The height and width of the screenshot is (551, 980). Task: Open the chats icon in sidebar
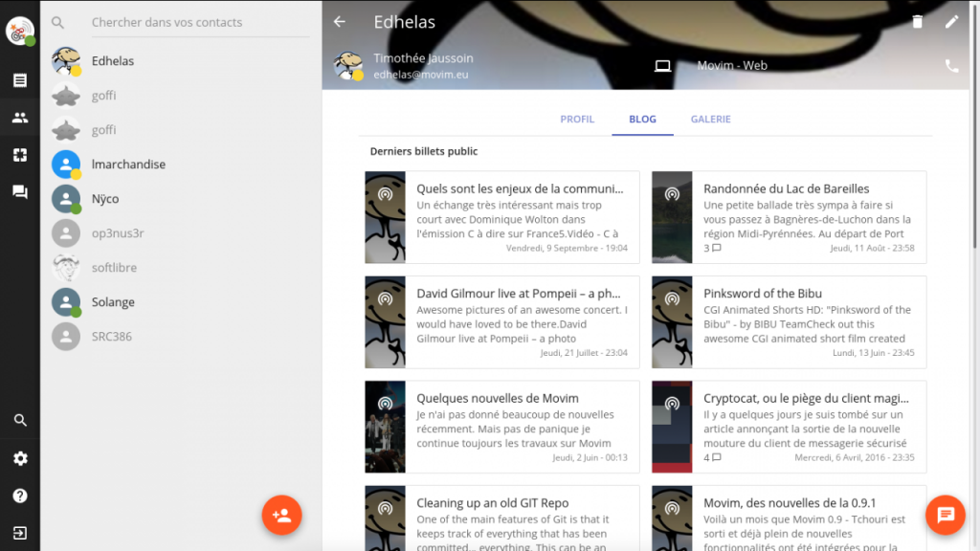click(x=20, y=191)
